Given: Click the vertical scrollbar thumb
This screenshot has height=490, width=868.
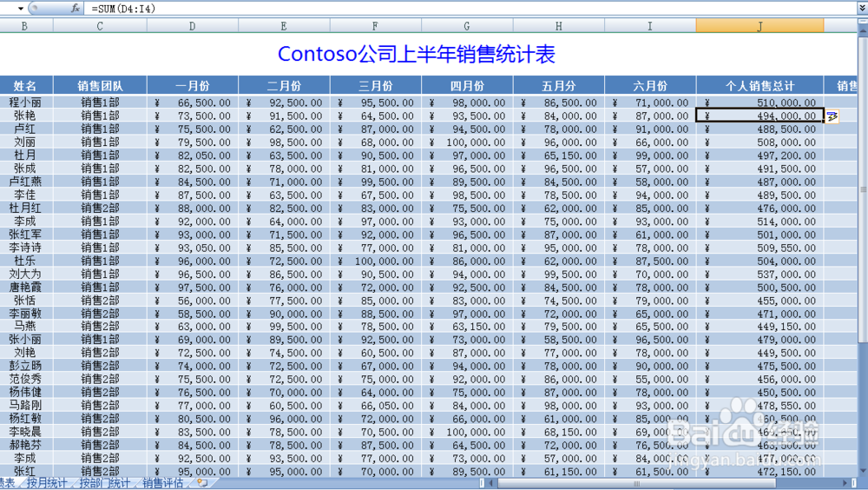Looking at the screenshot, I should [863, 189].
